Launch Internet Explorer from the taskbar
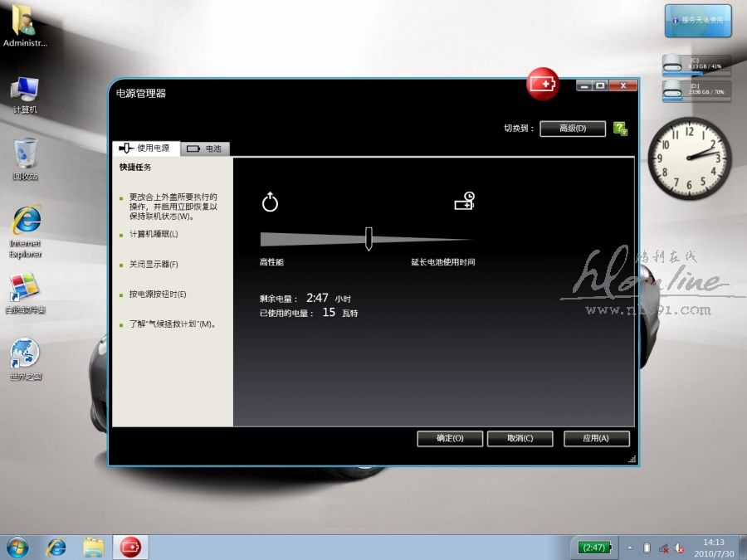 point(56,548)
